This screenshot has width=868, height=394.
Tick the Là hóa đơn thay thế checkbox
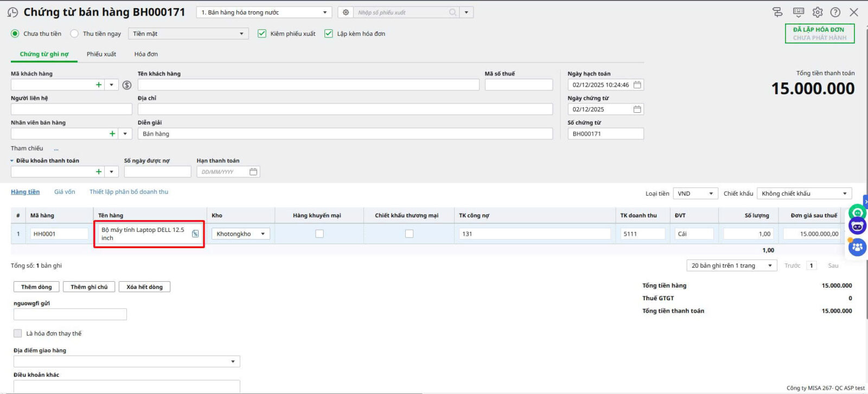(x=18, y=334)
